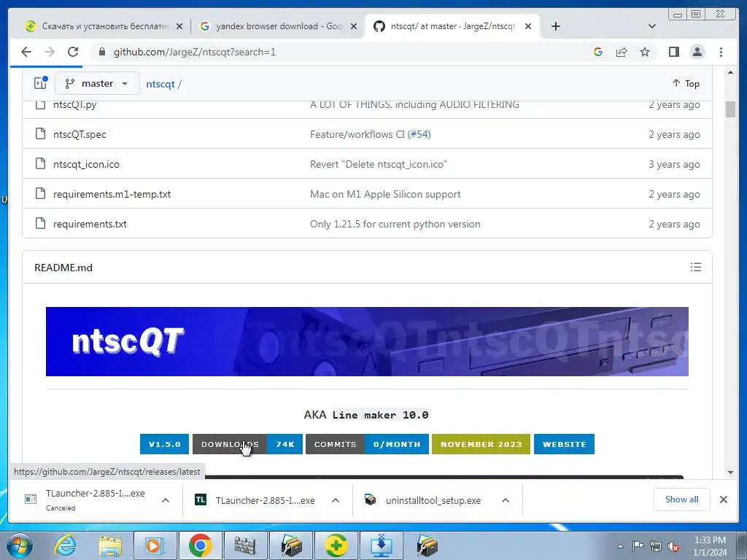747x560 pixels.
Task: Go back with the browser back arrow
Action: pos(26,52)
